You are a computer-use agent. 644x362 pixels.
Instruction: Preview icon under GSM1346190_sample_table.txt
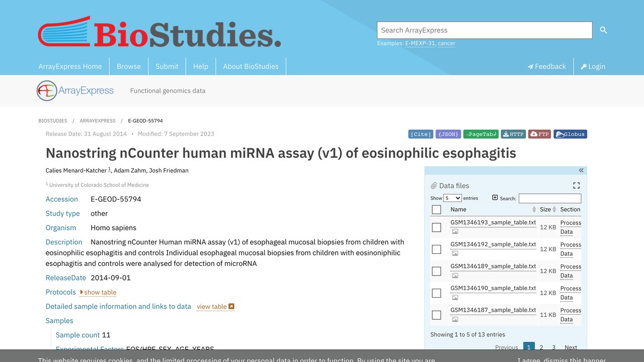click(x=455, y=298)
